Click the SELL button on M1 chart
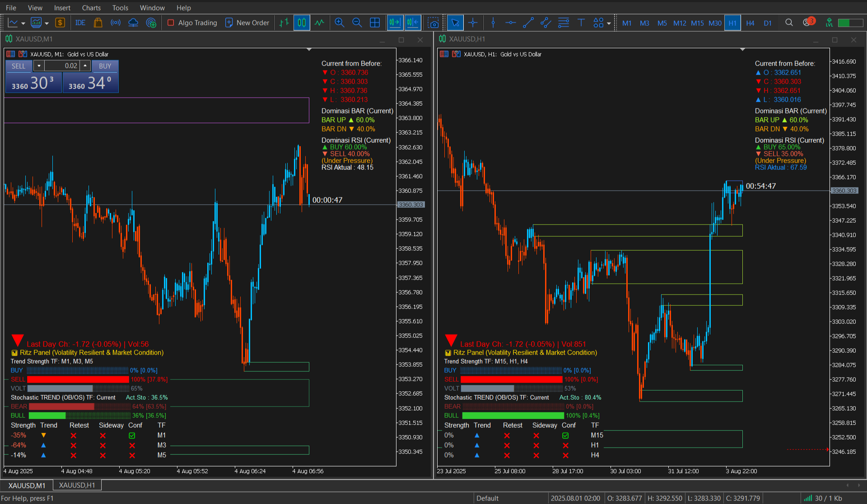The height and width of the screenshot is (504, 867). click(x=19, y=66)
